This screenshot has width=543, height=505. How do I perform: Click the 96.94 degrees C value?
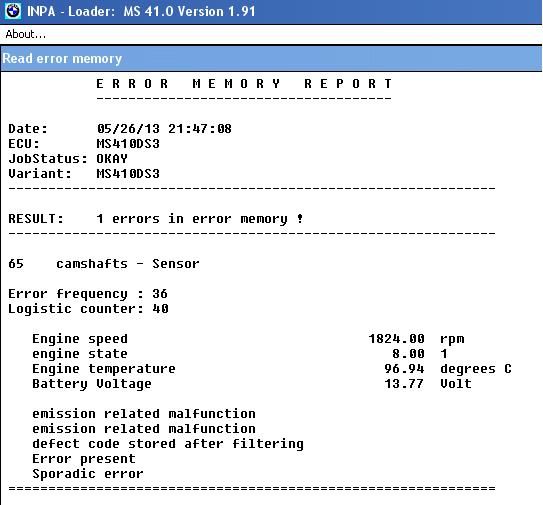pyautogui.click(x=448, y=369)
